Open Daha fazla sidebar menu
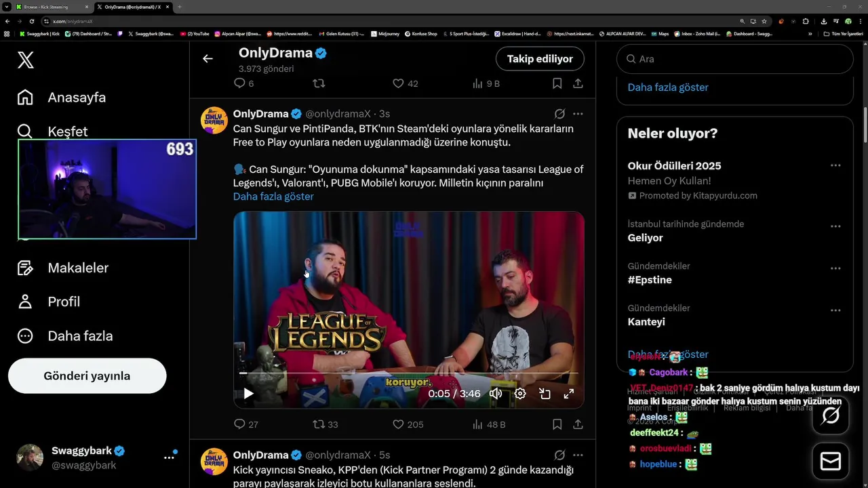 65,335
